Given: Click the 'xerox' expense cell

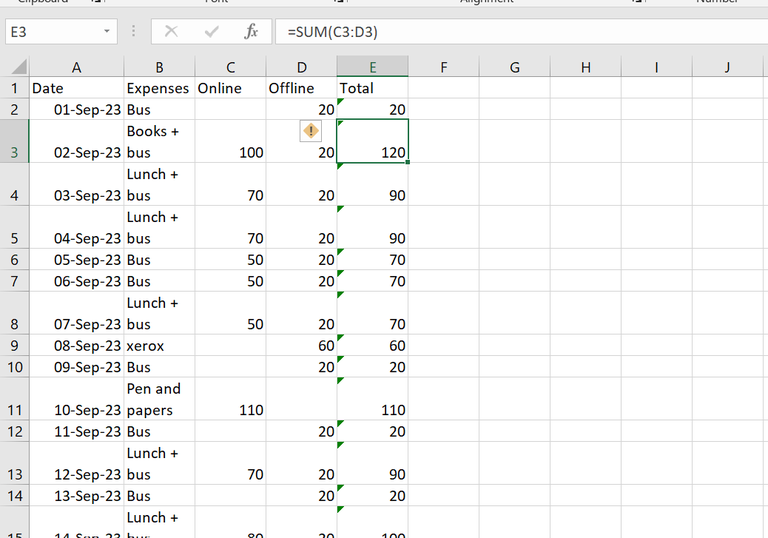Looking at the screenshot, I should pos(159,345).
